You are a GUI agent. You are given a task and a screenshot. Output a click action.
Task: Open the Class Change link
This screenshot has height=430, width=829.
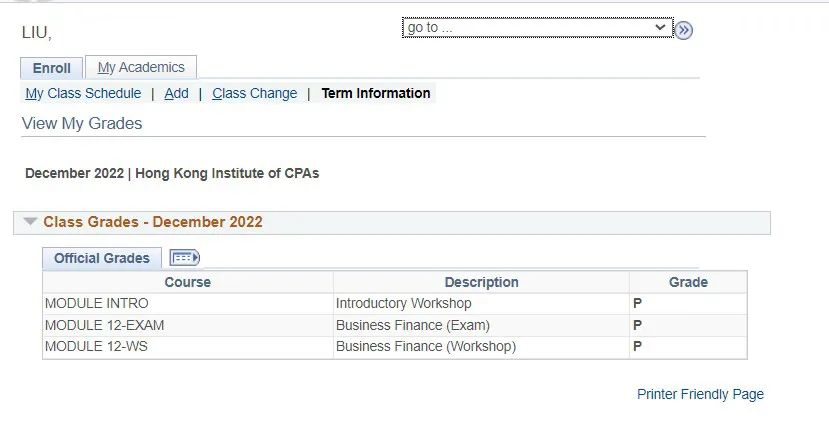pyautogui.click(x=255, y=94)
